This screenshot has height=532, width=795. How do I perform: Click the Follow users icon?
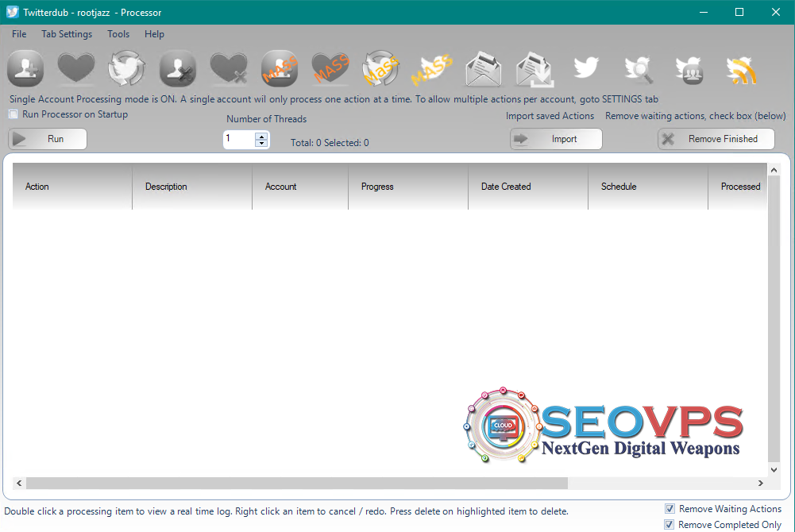[25, 68]
